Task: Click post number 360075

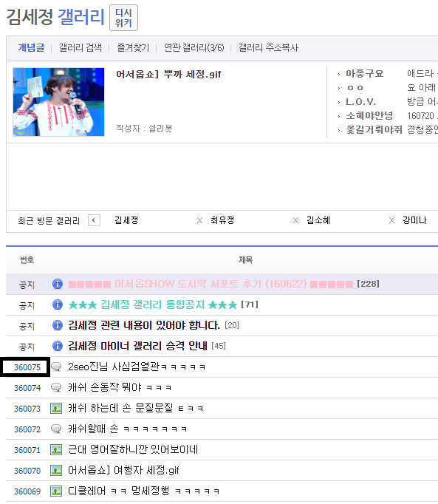Action: tap(27, 367)
